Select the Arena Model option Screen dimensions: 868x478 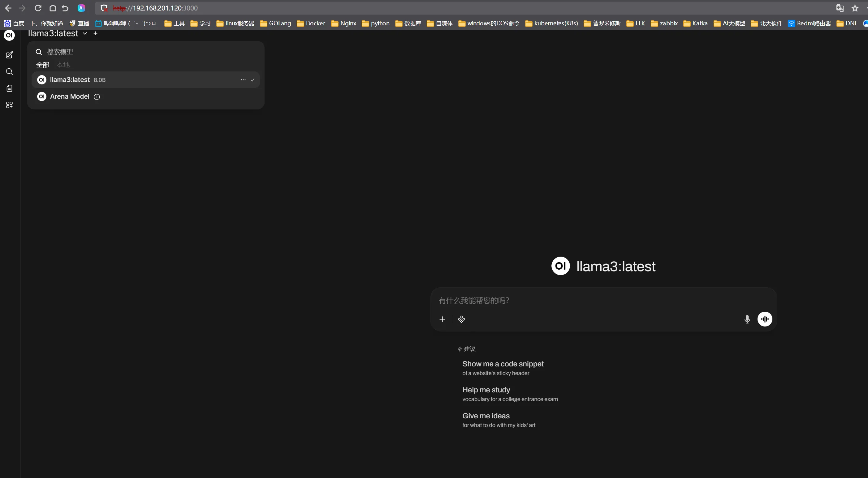[69, 96]
